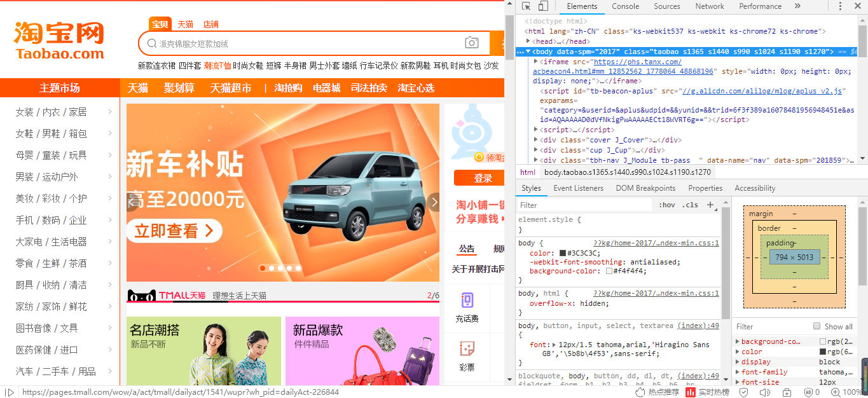Click the 登录 login button

(x=479, y=178)
